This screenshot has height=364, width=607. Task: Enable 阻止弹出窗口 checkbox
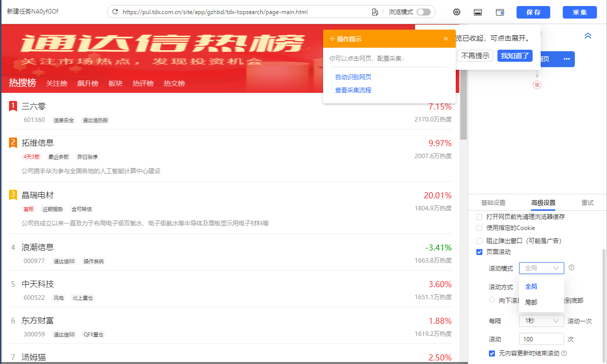coord(479,241)
